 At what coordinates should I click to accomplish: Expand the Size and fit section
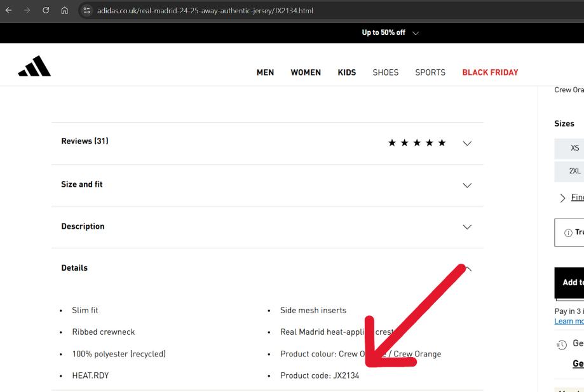pyautogui.click(x=268, y=185)
